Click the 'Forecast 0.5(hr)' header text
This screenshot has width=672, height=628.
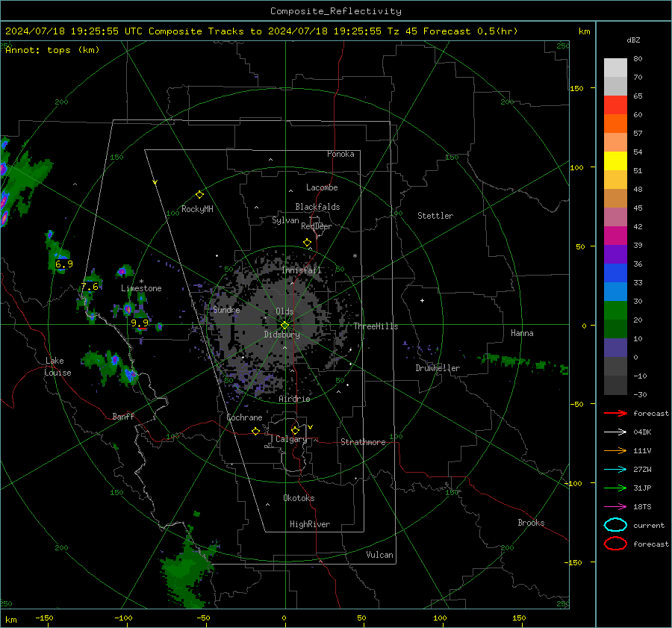[470, 31]
